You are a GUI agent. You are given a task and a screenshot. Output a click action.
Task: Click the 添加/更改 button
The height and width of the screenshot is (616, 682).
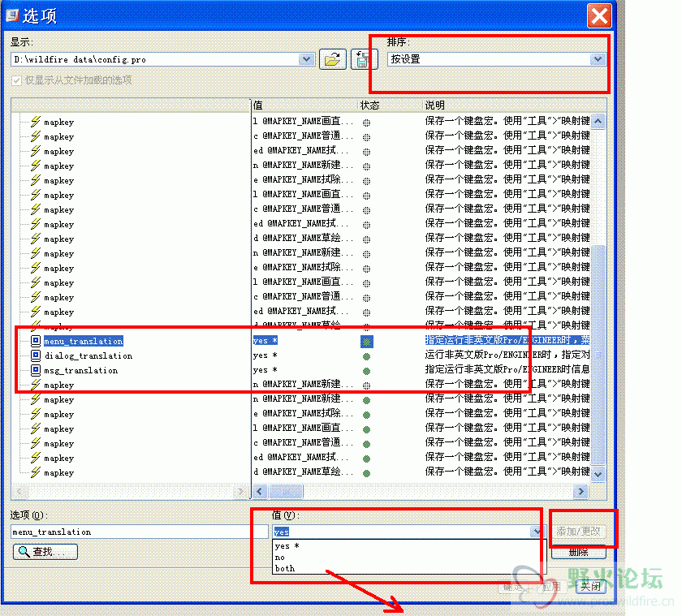578,532
